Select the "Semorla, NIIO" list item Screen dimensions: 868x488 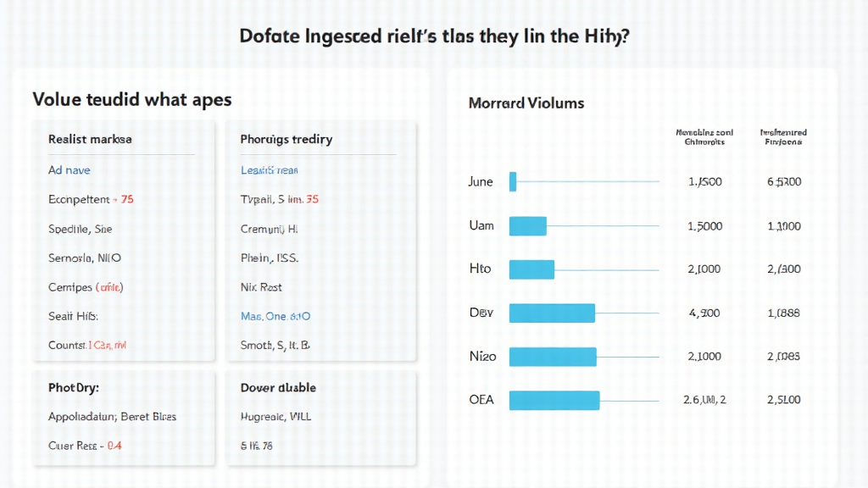click(85, 258)
